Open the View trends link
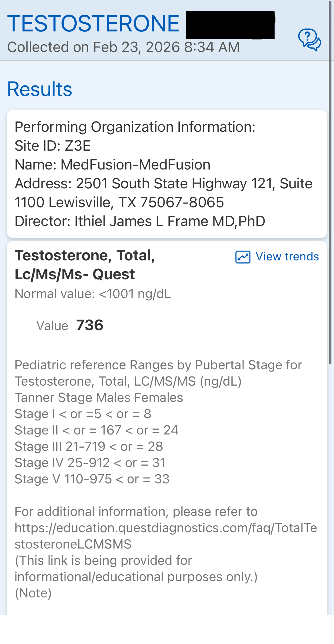This screenshot has height=644, width=334. tap(287, 257)
